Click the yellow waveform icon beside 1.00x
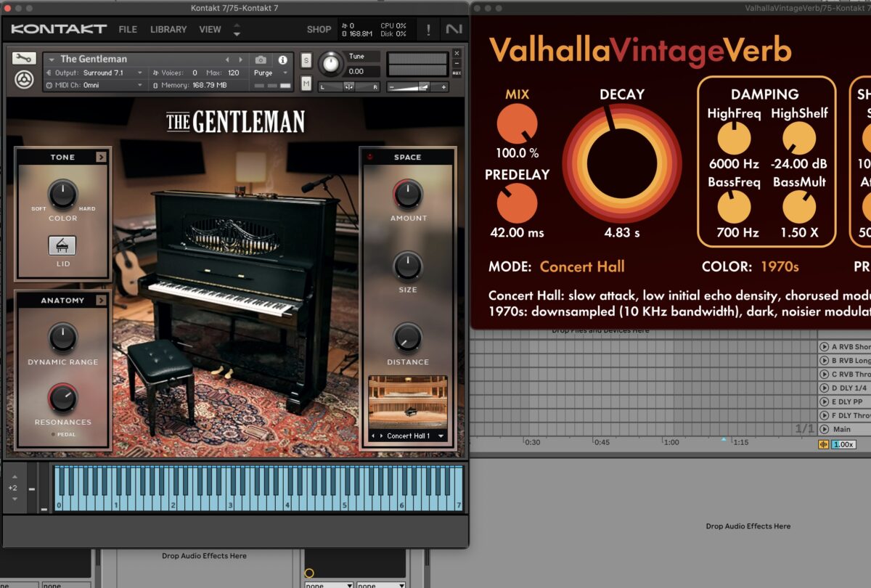The image size is (871, 588). coord(824,444)
